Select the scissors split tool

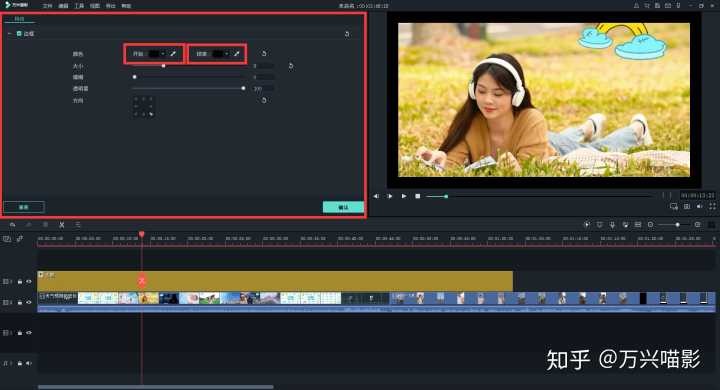point(62,225)
